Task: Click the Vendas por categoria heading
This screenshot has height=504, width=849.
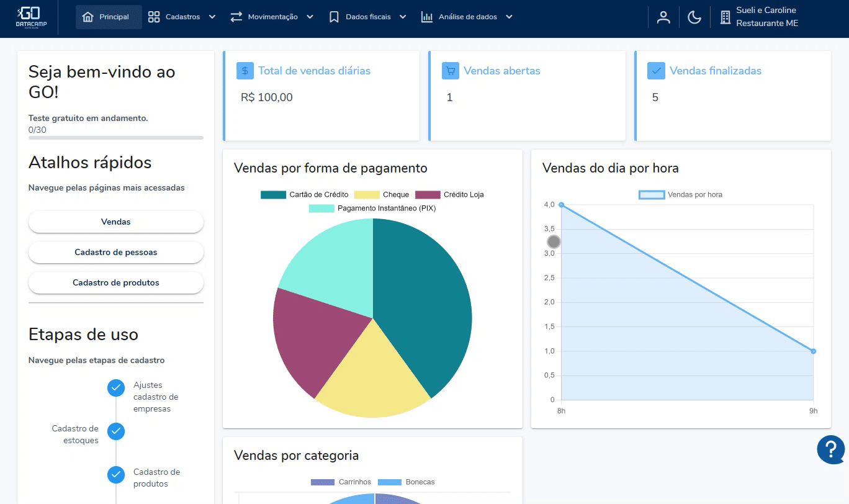Action: (x=297, y=456)
